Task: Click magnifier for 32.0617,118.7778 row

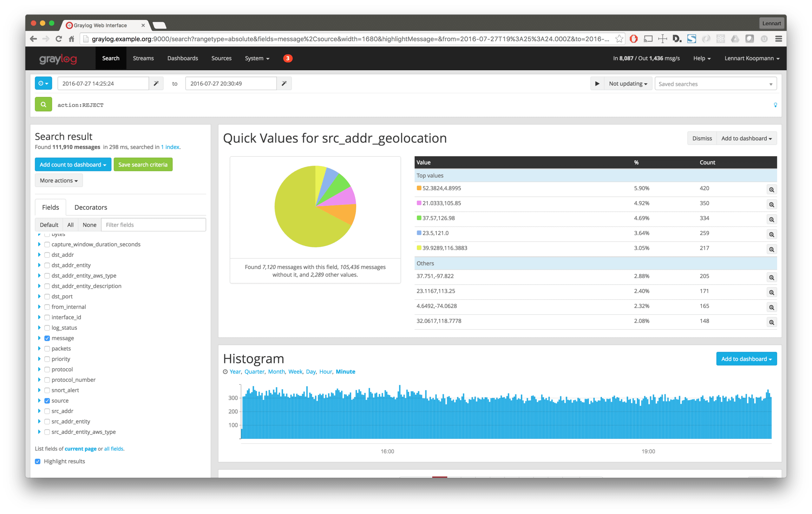Action: coord(771,322)
